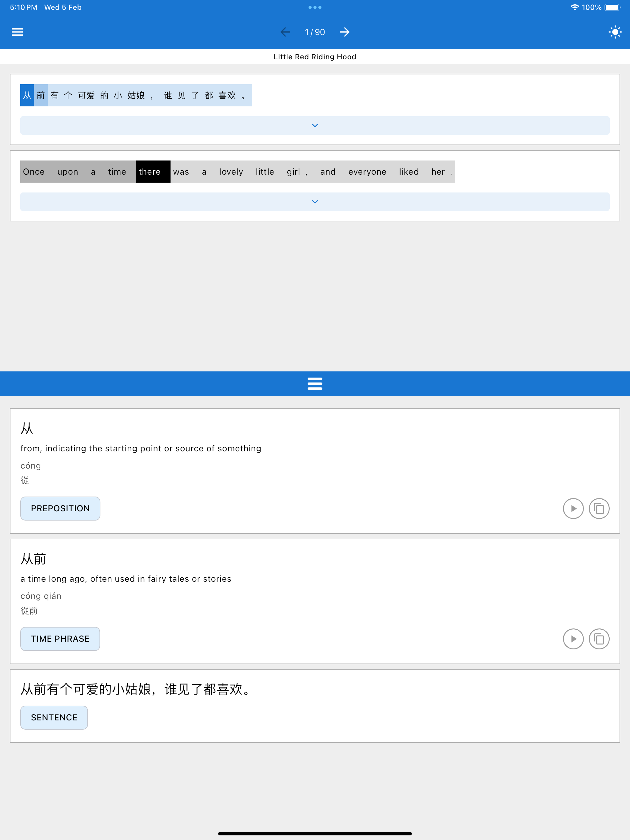
Task: Expand the English sentence details chevron
Action: pos(315,202)
